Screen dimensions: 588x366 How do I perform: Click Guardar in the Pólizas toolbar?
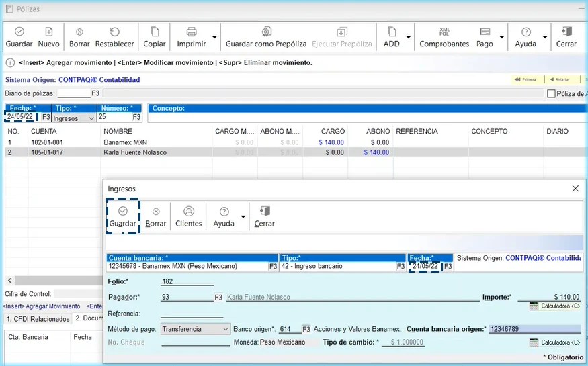[x=19, y=37]
